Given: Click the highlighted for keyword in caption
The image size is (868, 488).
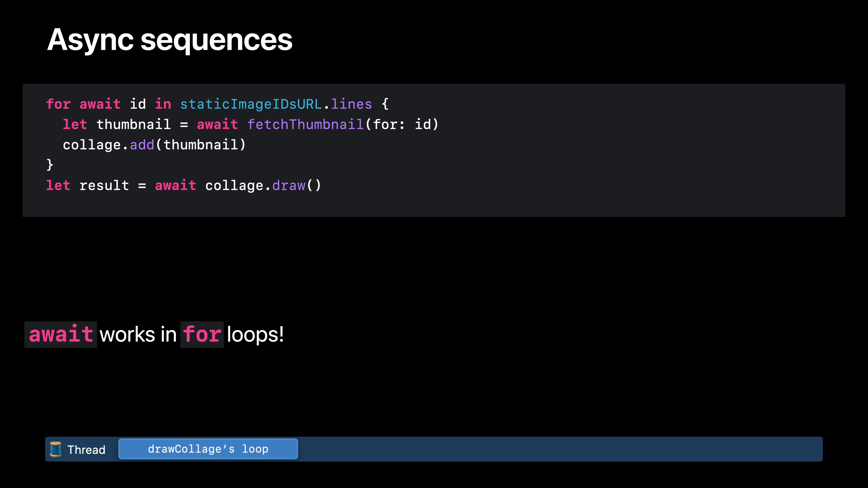Looking at the screenshot, I should [202, 334].
